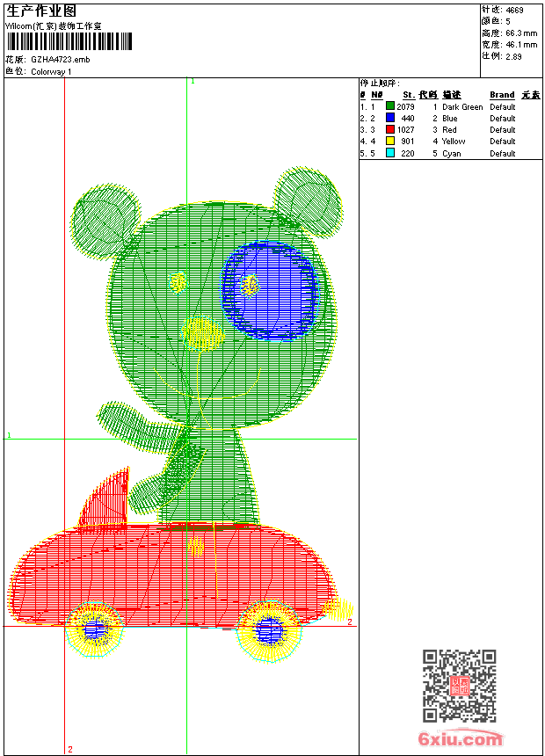This screenshot has width=545, height=756.
Task: Click the blue eye of the bear
Action: coord(270,290)
